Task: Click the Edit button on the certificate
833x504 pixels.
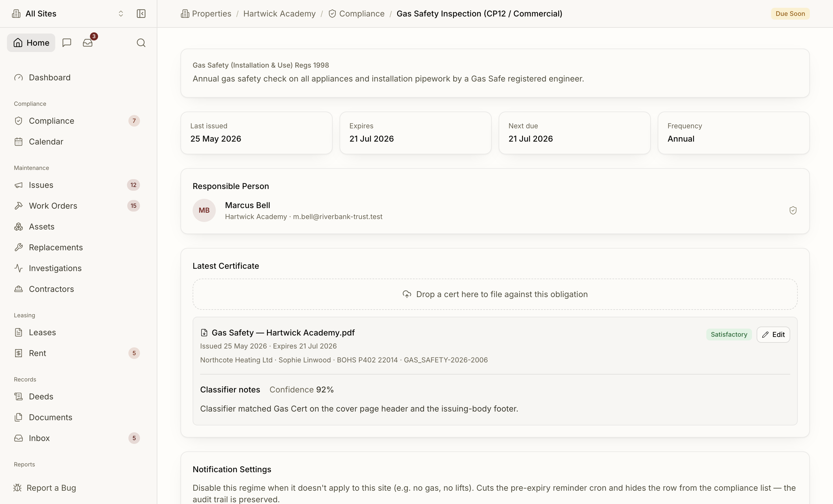Action: 773,334
